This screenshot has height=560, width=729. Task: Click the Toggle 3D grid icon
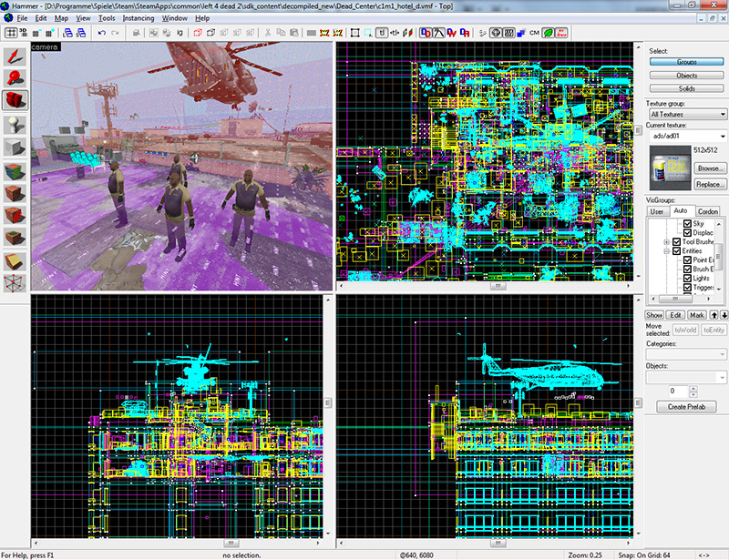[x=24, y=33]
